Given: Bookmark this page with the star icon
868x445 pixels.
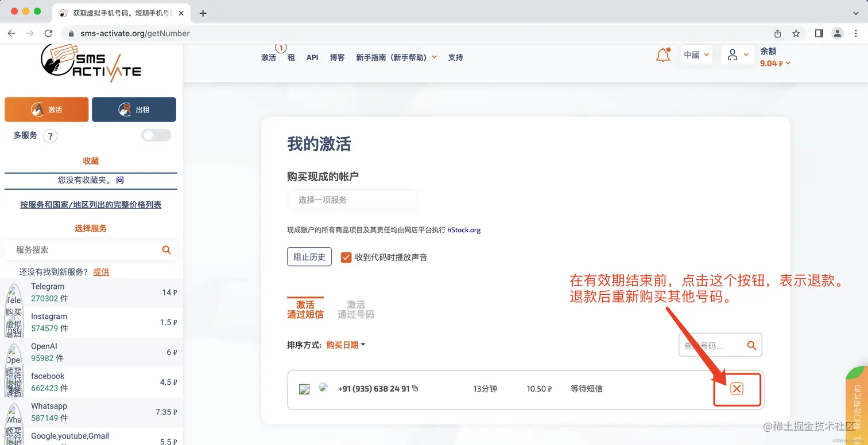Looking at the screenshot, I should pos(796,33).
